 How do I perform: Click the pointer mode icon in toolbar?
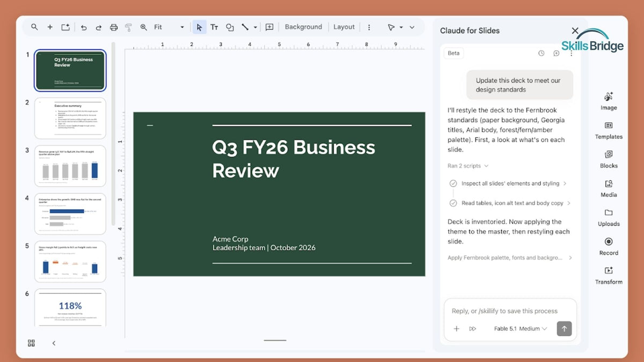pos(391,27)
